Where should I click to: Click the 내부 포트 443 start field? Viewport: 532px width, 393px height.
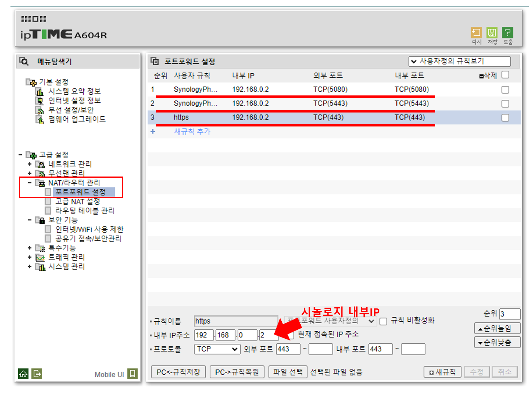pyautogui.click(x=381, y=349)
